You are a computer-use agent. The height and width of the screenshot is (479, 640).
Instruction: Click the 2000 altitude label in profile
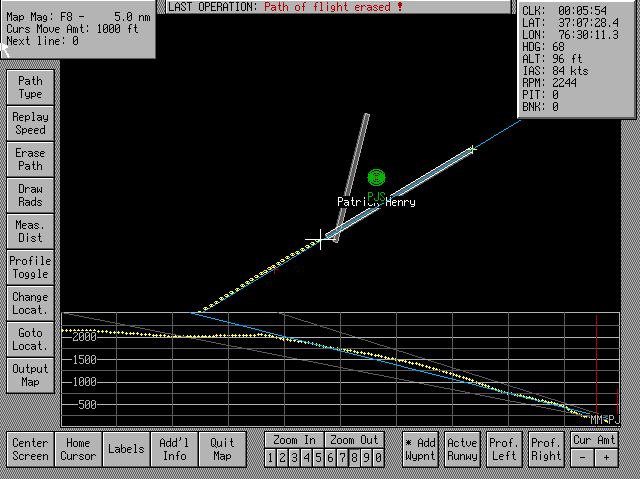(84, 337)
